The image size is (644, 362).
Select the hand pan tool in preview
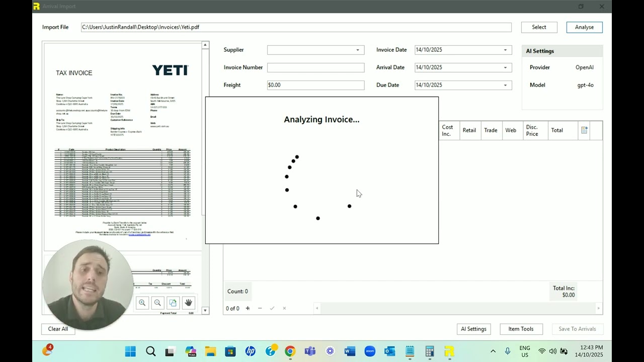(x=188, y=303)
